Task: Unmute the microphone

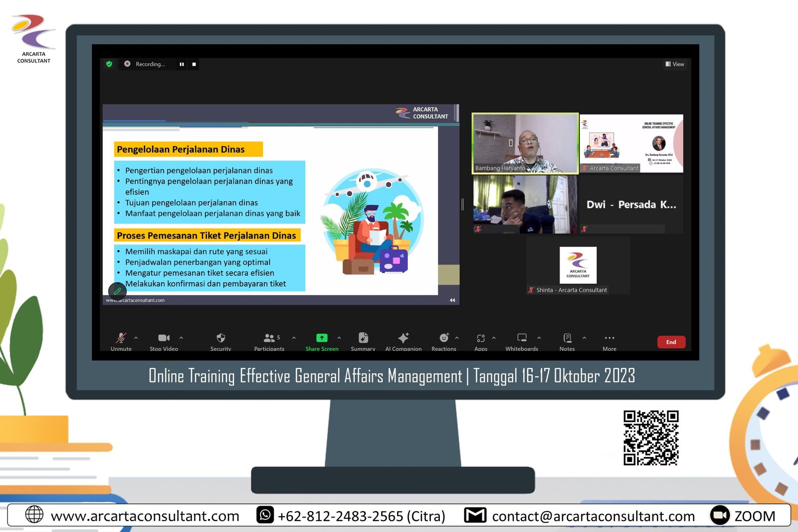Action: tap(121, 339)
